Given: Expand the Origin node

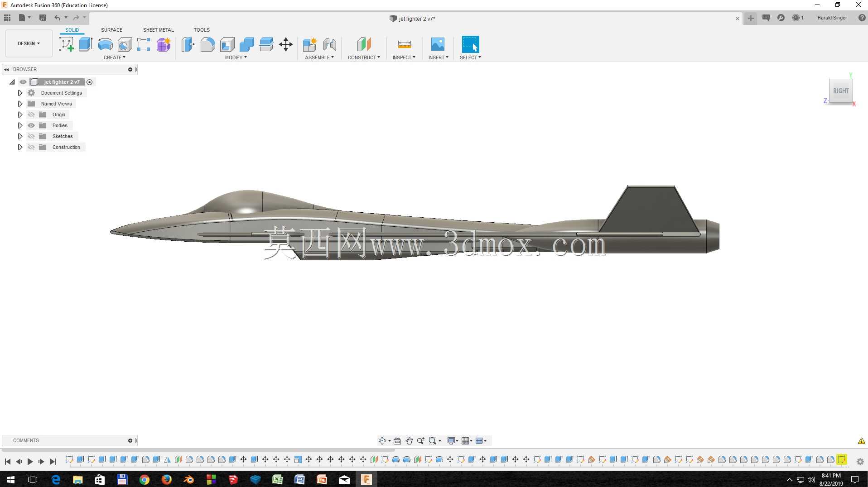Looking at the screenshot, I should 20,115.
